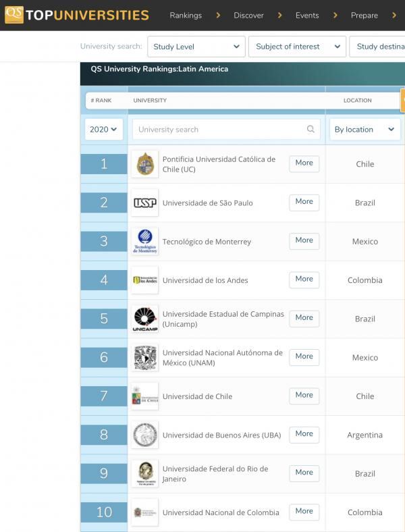Click the QS University Rankings:Latin America heading
Image resolution: width=405 pixels, height=532 pixels.
[159, 69]
